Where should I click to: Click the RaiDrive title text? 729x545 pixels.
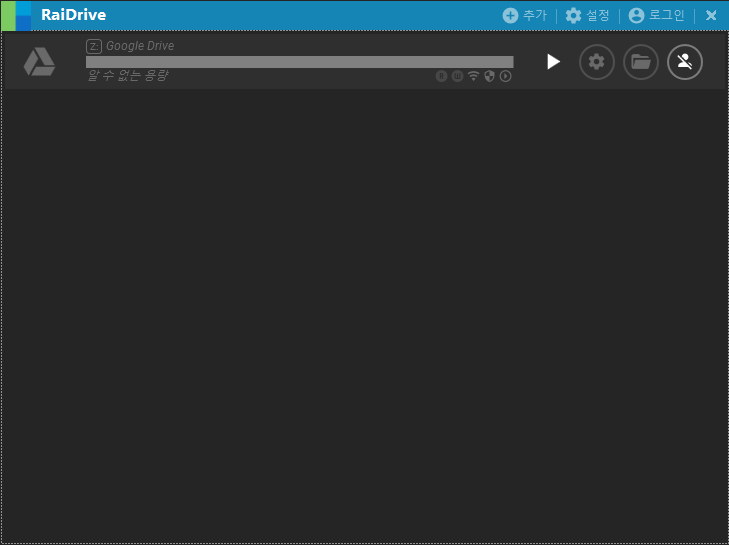tap(73, 15)
